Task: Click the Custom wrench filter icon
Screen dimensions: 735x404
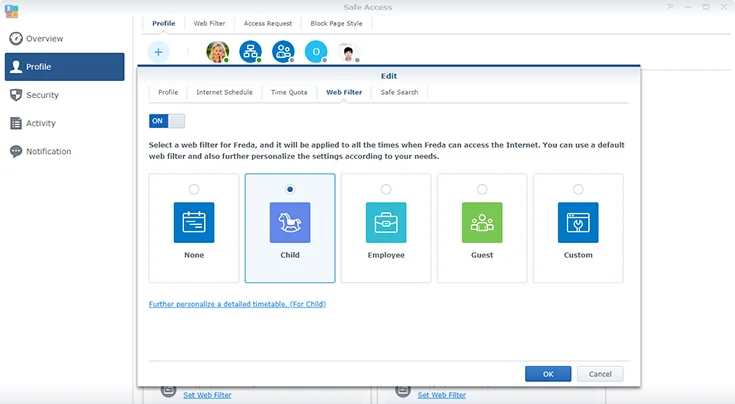Action: pyautogui.click(x=578, y=223)
